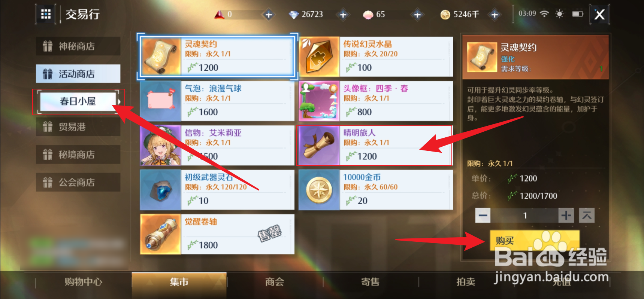
Task: Open the 神秘商店 shop category
Action: click(x=78, y=46)
